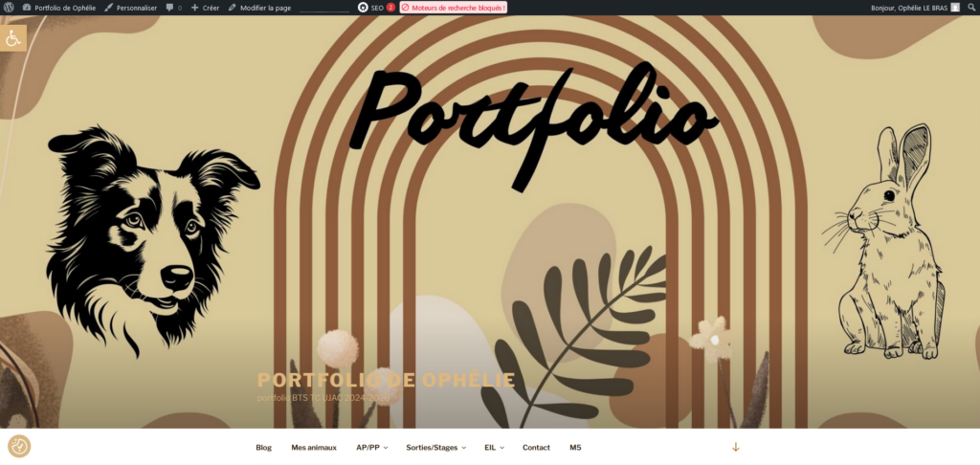
Task: Open the M5 menu item
Action: point(575,448)
